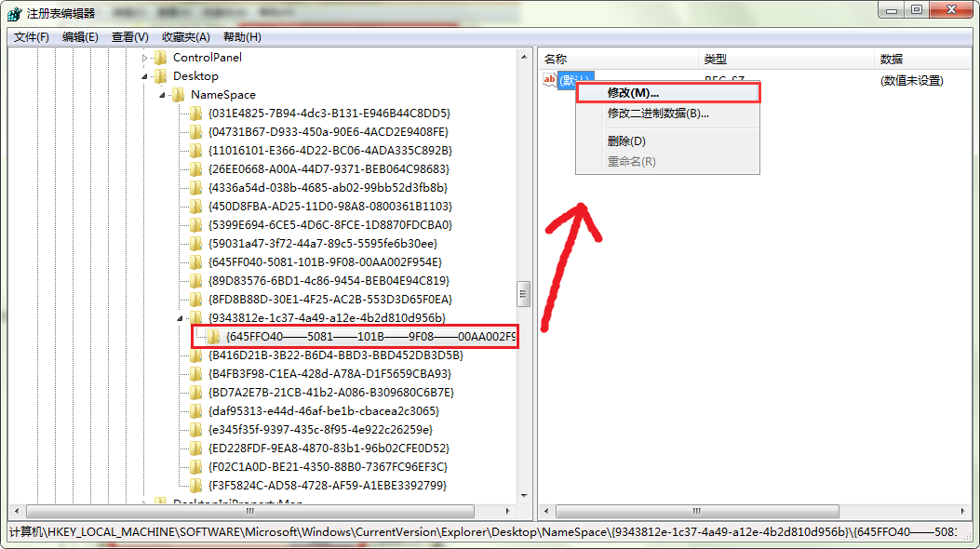980x549 pixels.
Task: Collapse the NameSpace tree node
Action: click(163, 95)
